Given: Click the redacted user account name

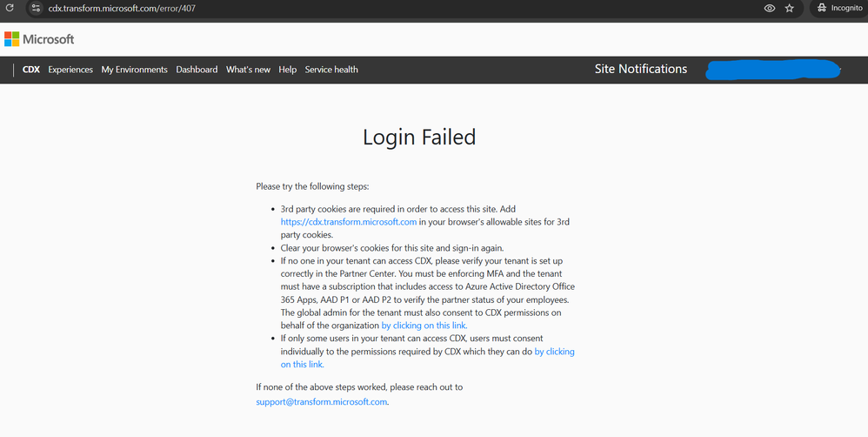Looking at the screenshot, I should pos(772,70).
